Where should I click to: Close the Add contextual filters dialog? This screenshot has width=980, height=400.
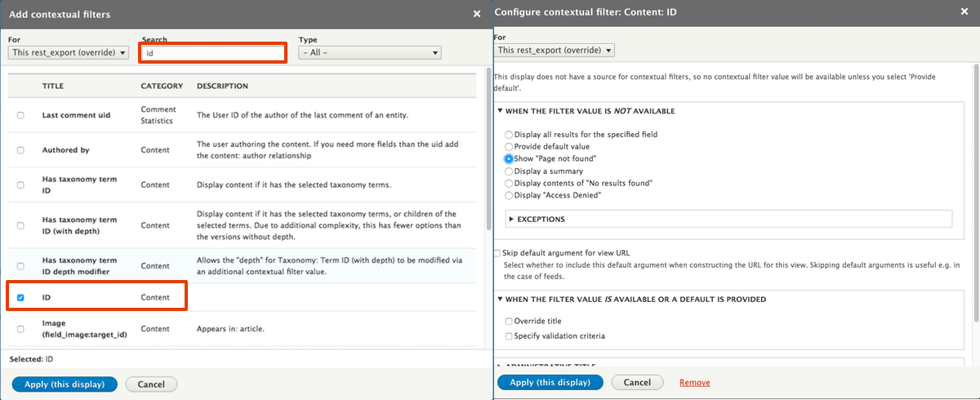pyautogui.click(x=477, y=13)
